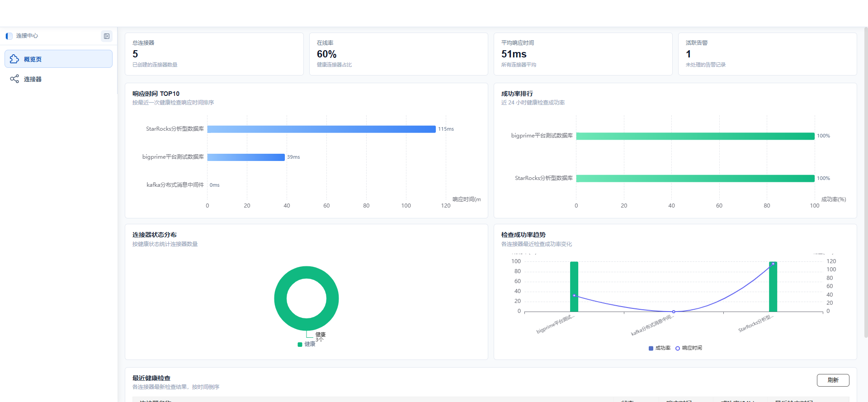Click the kafka data point on trend line

674,312
